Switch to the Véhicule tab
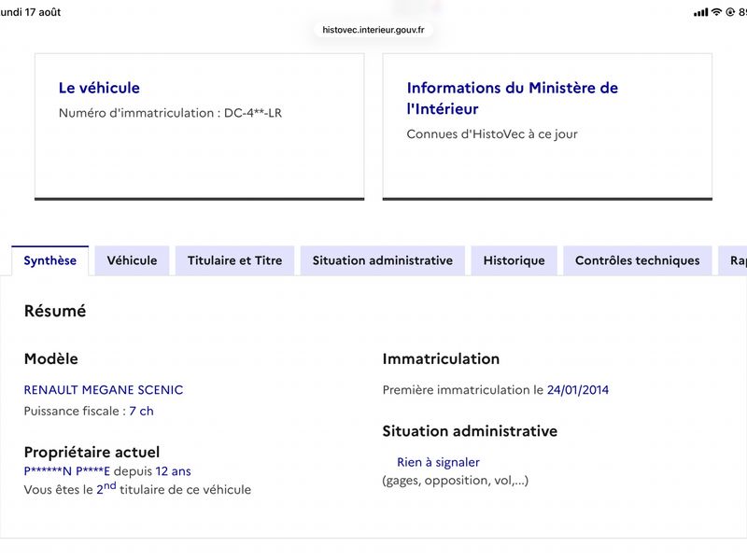This screenshot has width=747, height=560. (132, 260)
